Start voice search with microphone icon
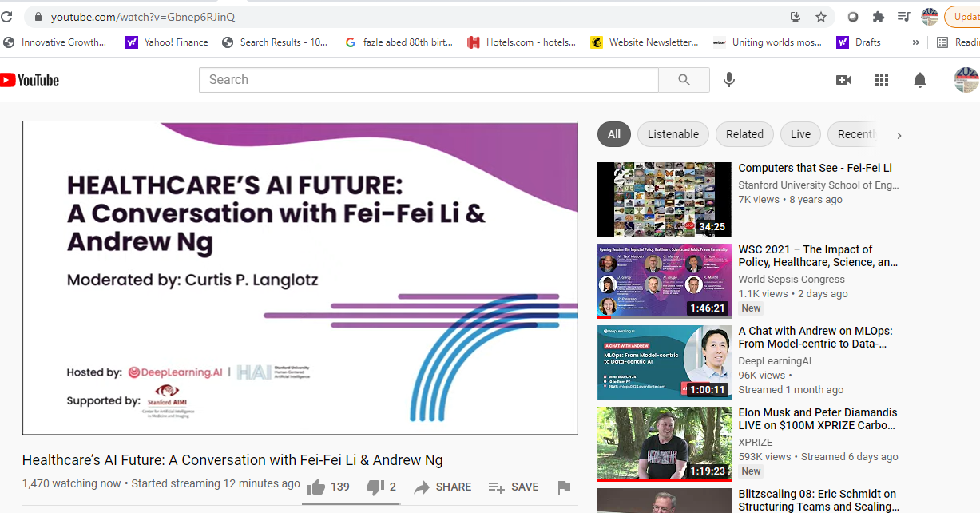The height and width of the screenshot is (513, 980). (x=728, y=80)
